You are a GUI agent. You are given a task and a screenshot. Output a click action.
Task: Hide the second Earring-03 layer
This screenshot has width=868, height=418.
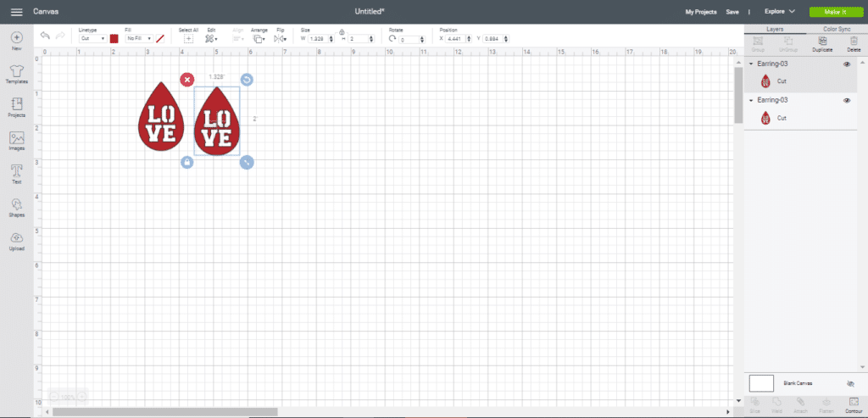pos(847,100)
